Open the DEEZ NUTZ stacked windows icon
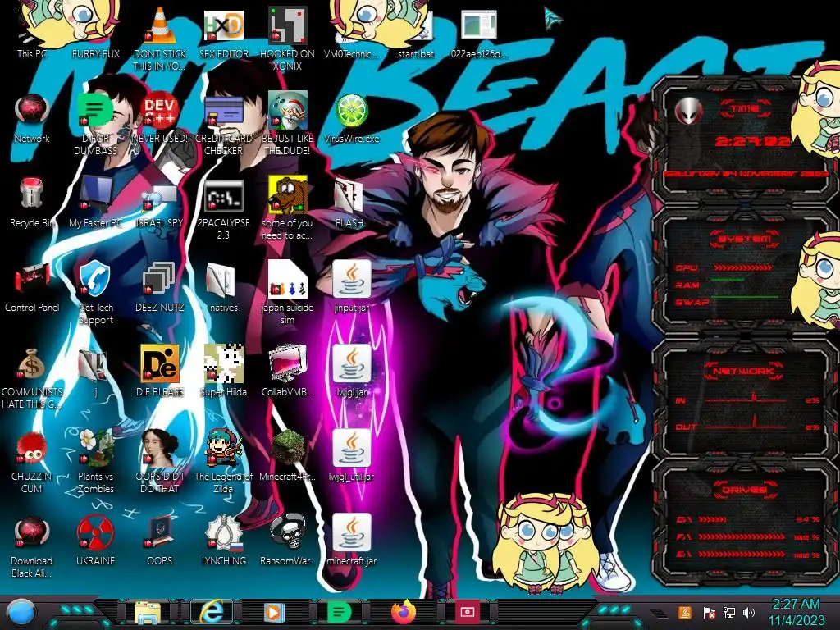This screenshot has height=630, width=840. tap(160, 287)
